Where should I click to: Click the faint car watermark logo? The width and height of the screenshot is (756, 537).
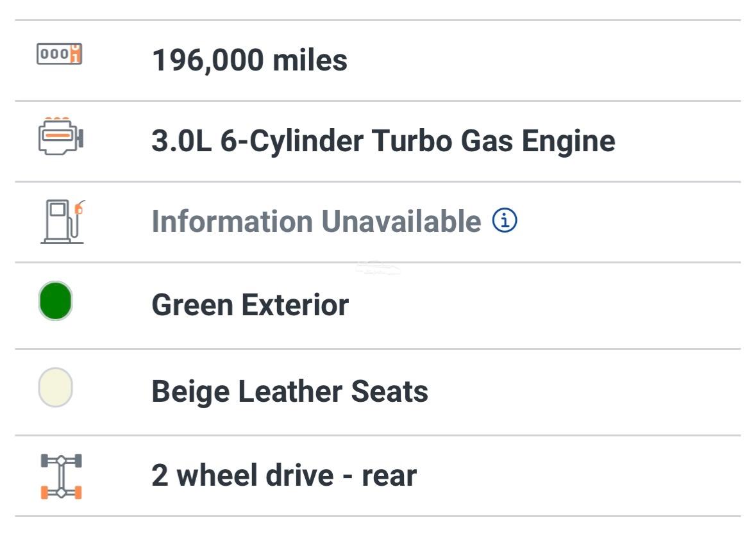point(378,267)
